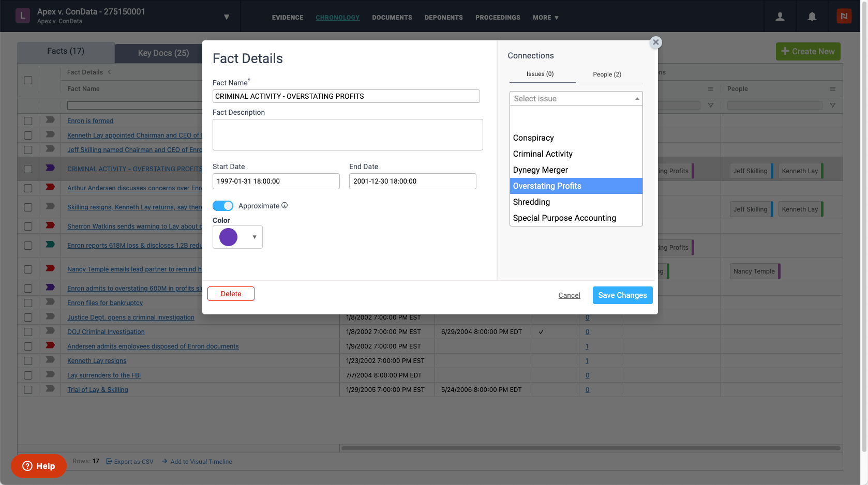Tick the checkbox for Trial of Lay & Skilling
868x485 pixels.
coord(28,390)
